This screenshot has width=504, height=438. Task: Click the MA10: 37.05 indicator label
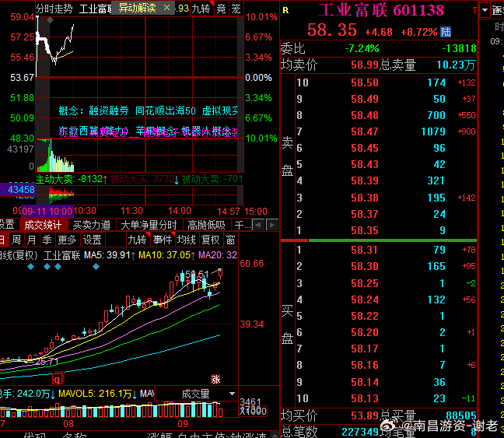tap(166, 255)
